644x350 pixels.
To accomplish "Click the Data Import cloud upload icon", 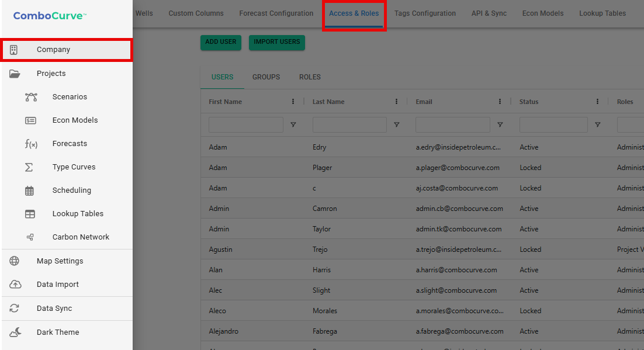I will 15,285.
